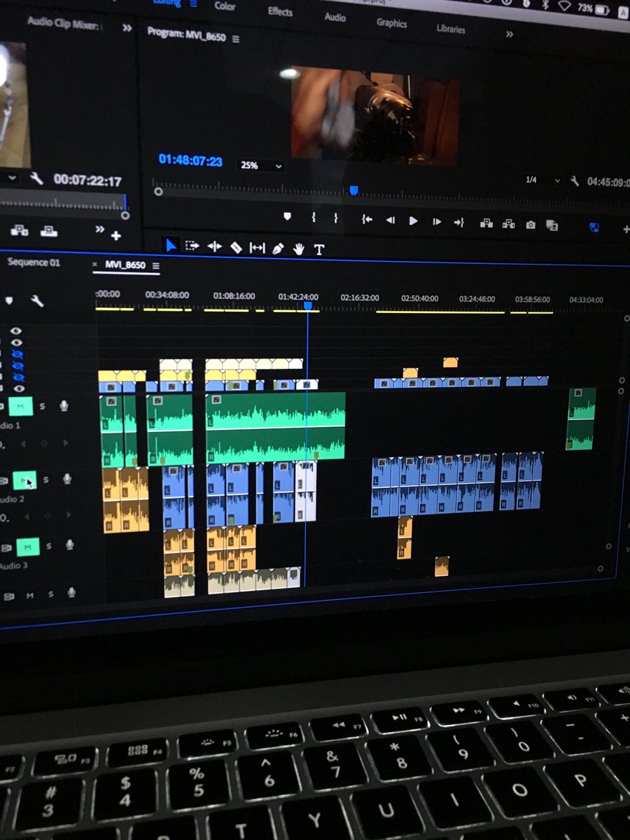Close the MVI_8650 timeline tab
The width and height of the screenshot is (630, 840).
94,265
